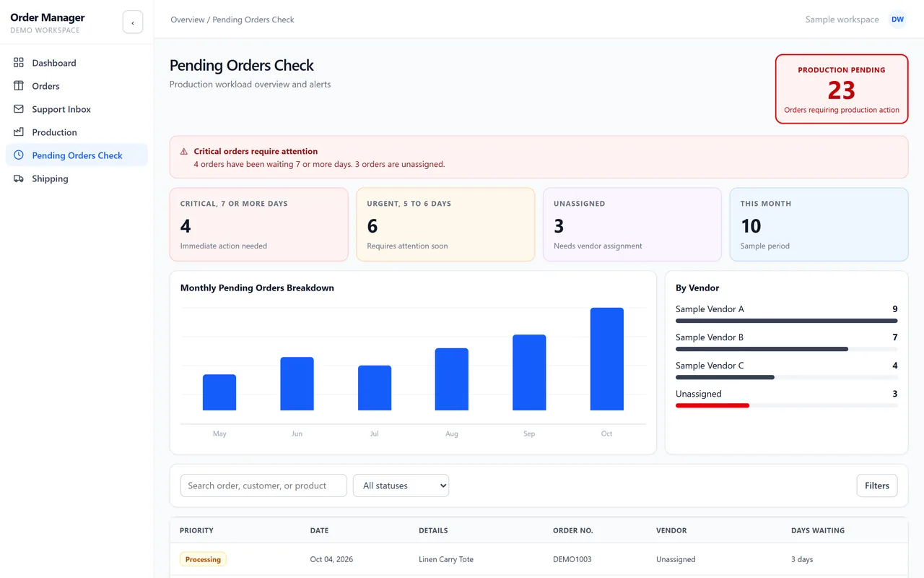
Task: Select the Unassigned summary card
Action: 632,225
